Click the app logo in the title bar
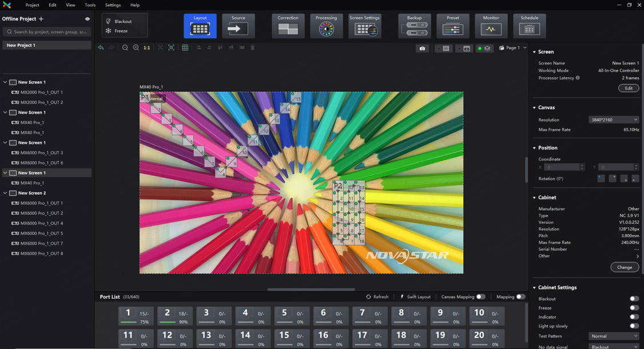This screenshot has width=644, height=349. 7,5
